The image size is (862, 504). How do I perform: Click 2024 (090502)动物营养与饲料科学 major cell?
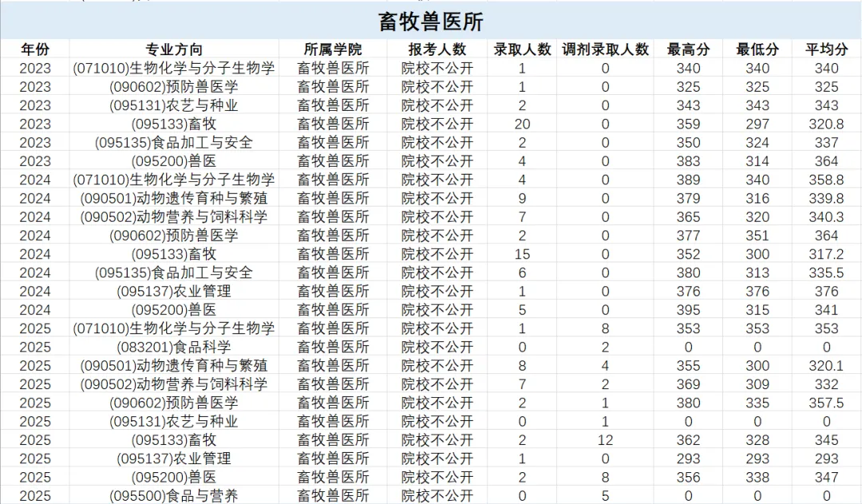[x=174, y=217]
